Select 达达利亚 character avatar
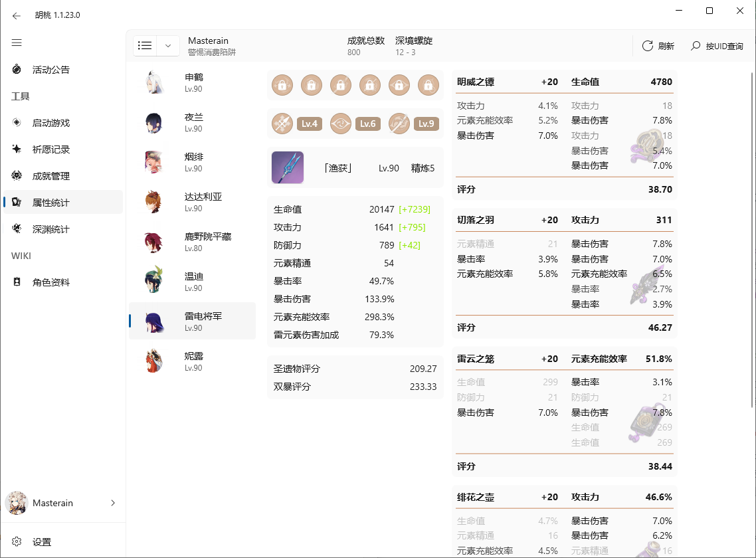Viewport: 756px width, 558px height. (x=154, y=202)
